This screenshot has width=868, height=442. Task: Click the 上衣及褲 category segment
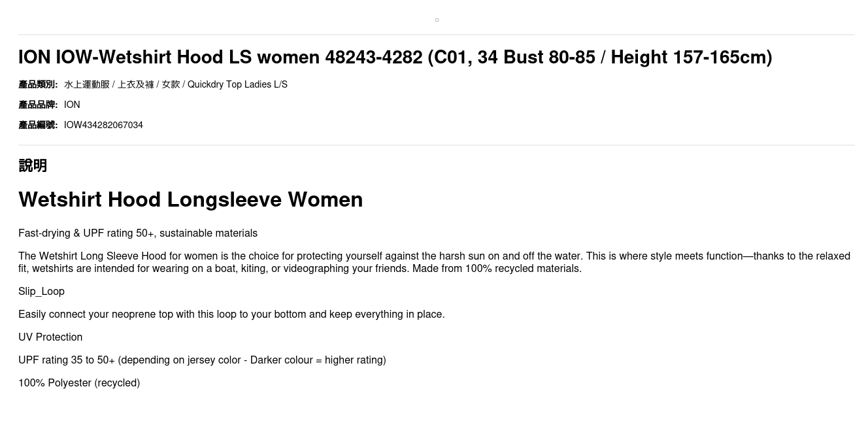[135, 84]
